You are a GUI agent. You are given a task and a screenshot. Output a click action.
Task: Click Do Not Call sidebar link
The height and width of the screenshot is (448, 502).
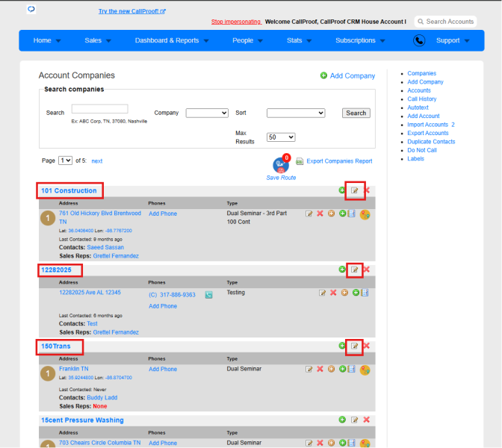click(421, 150)
